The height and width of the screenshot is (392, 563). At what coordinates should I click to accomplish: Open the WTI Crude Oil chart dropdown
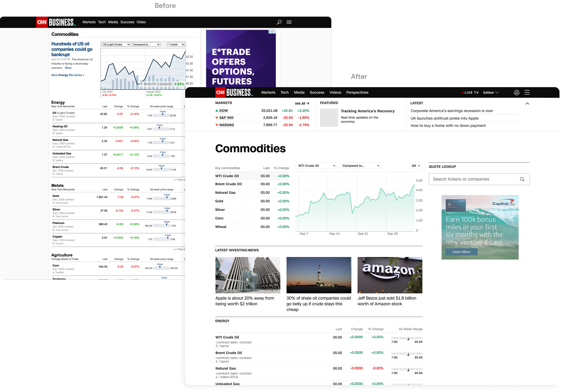317,166
